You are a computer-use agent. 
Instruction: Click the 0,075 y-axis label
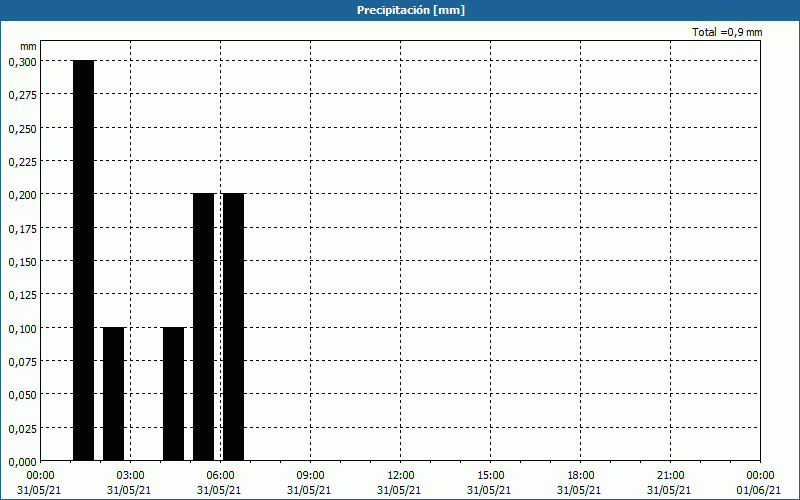coord(22,362)
